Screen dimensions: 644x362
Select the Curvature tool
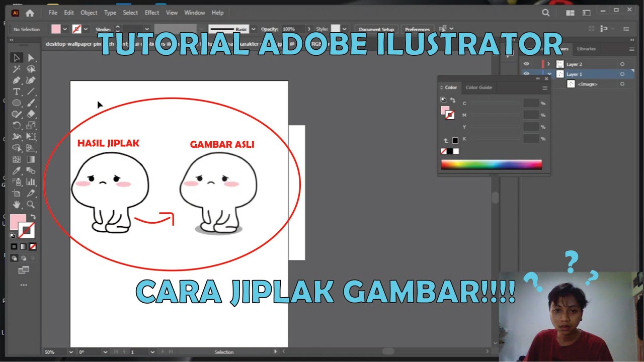(x=31, y=80)
